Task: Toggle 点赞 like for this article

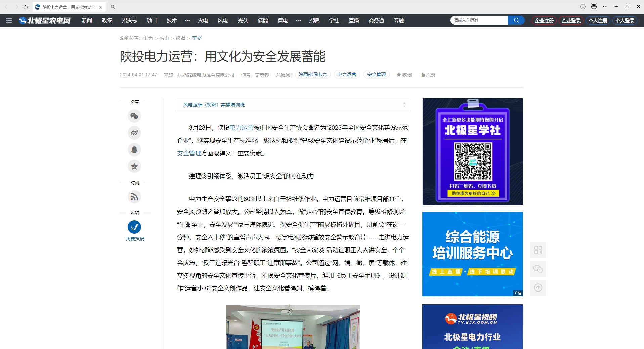Action: click(x=428, y=75)
